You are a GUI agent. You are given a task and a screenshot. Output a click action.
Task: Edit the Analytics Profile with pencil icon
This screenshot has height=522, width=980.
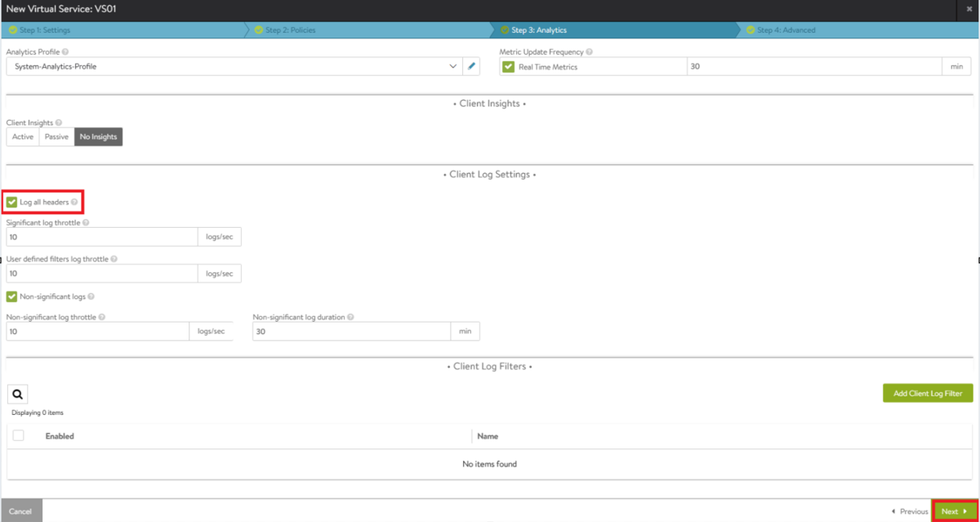pos(471,66)
